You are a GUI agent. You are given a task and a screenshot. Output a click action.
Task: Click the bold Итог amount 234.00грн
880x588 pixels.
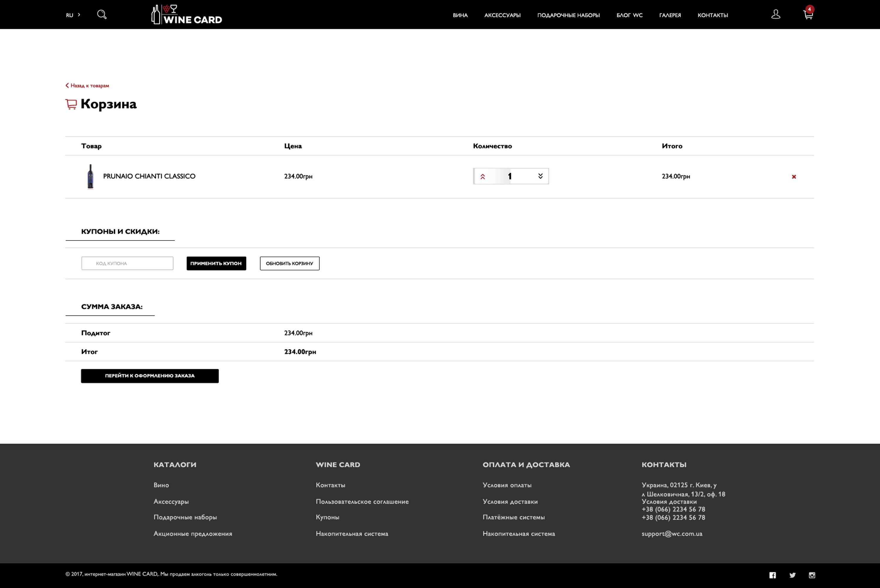click(300, 352)
